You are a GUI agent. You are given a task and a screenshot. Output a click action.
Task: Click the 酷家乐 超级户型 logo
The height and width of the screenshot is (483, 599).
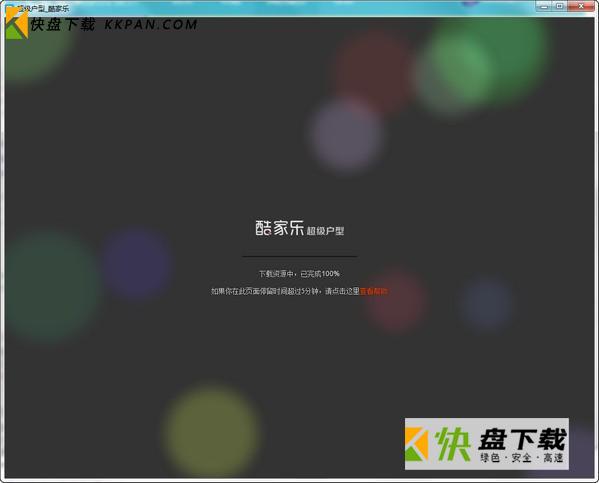(300, 228)
